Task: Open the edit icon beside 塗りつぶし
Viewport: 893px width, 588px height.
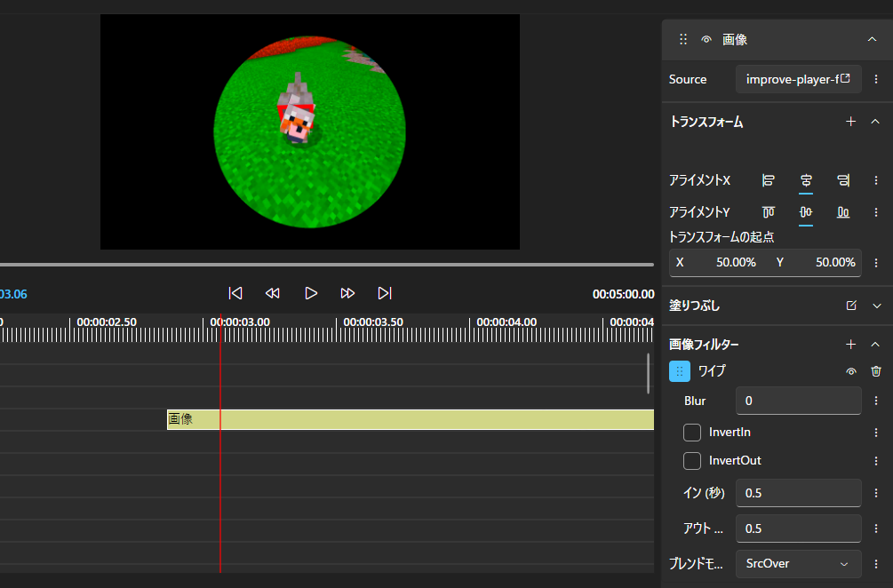Action: pyautogui.click(x=851, y=306)
